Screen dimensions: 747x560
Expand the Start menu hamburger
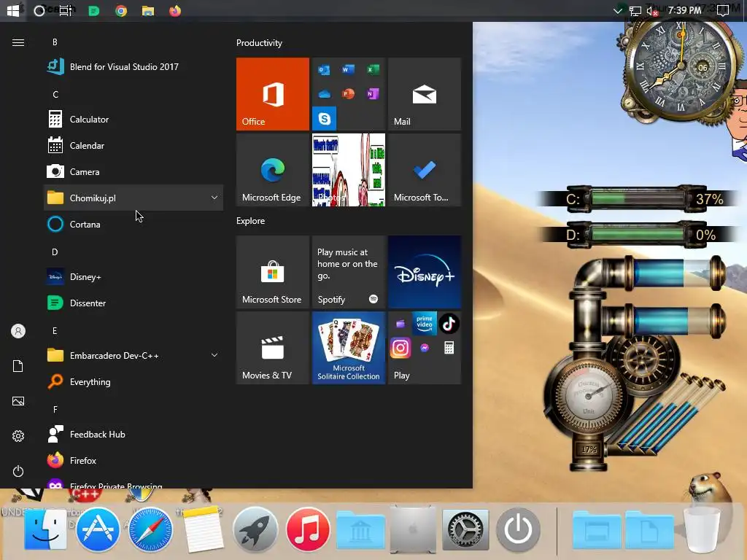click(18, 42)
